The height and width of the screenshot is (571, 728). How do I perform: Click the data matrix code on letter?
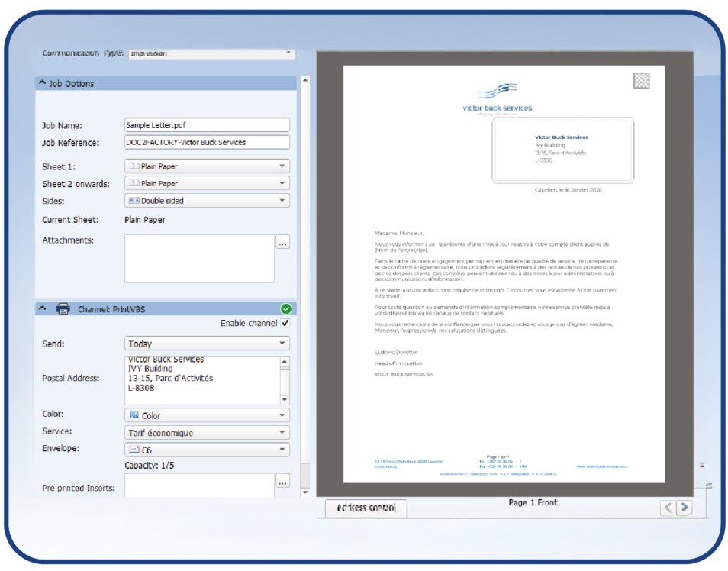[642, 80]
